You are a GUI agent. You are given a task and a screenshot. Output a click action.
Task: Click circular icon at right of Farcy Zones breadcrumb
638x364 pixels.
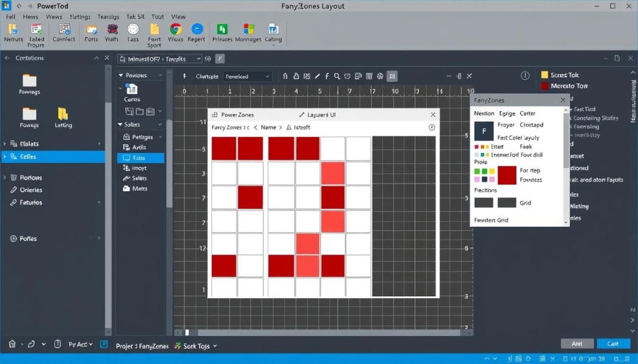coord(432,128)
